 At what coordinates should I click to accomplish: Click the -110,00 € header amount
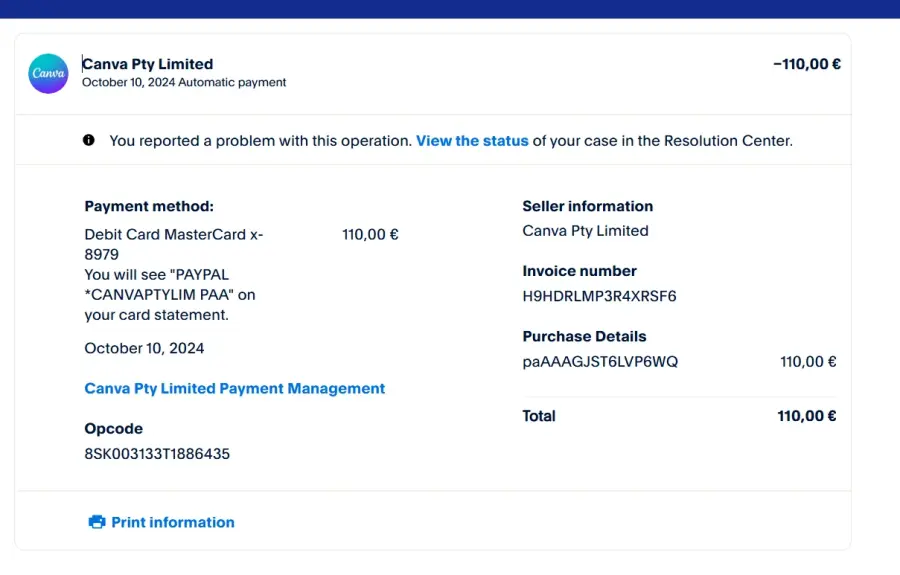[806, 64]
